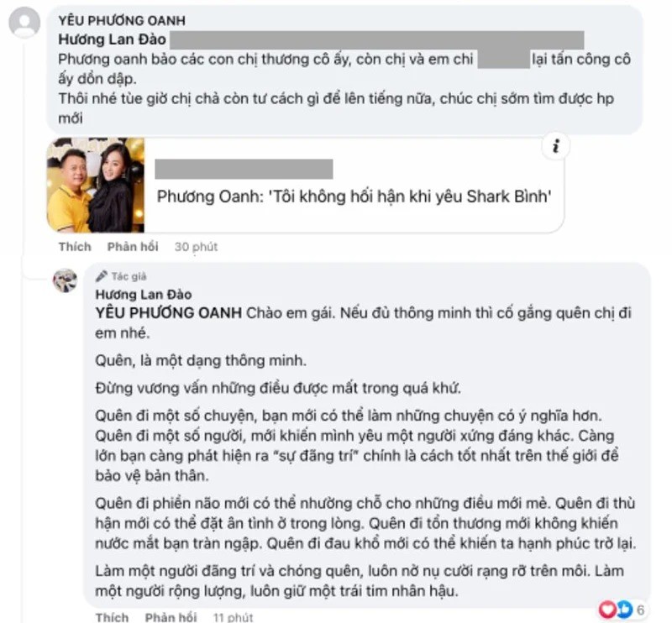Reply to first comment via Phản hồi
Image resolution: width=672 pixels, height=623 pixels.
[133, 247]
